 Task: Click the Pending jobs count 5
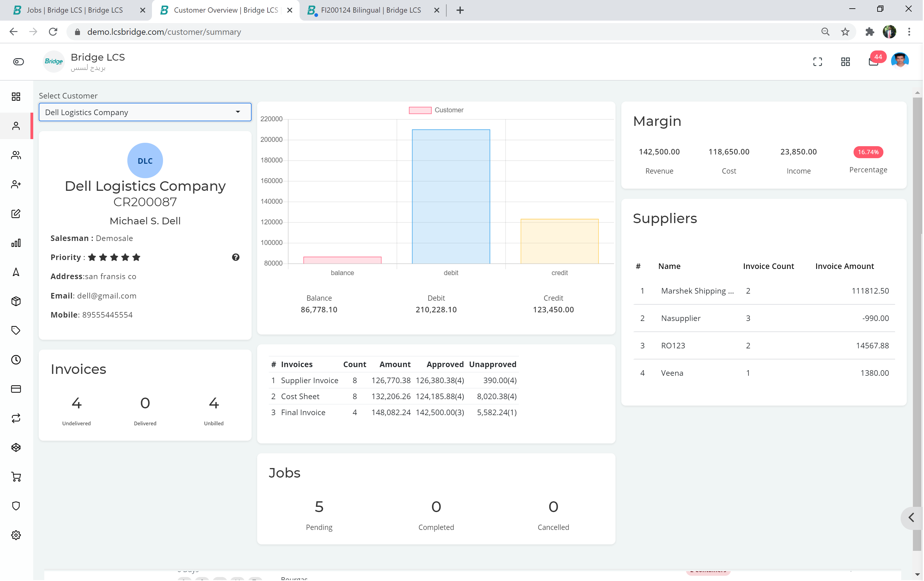click(319, 507)
